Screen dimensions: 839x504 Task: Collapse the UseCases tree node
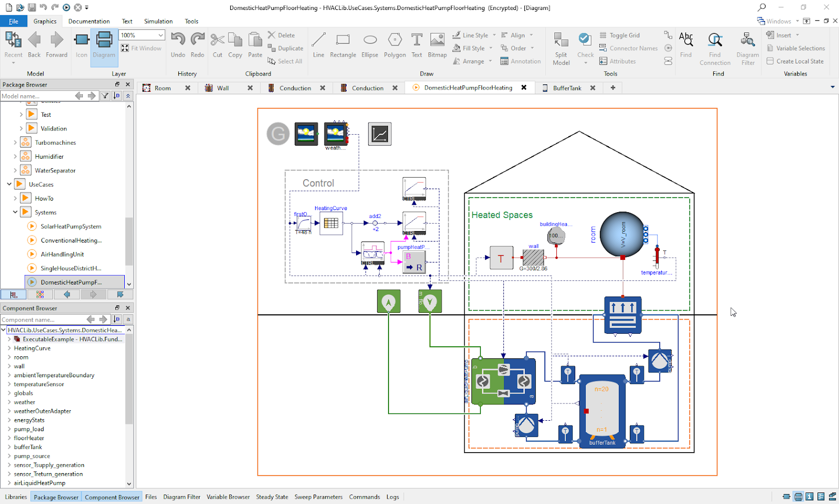point(9,184)
